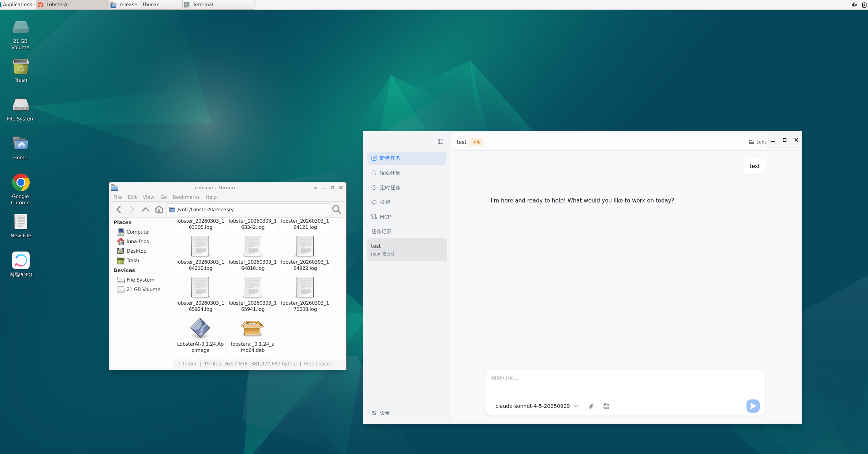
Task: Click Thunar search magnifier icon
Action: click(336, 209)
